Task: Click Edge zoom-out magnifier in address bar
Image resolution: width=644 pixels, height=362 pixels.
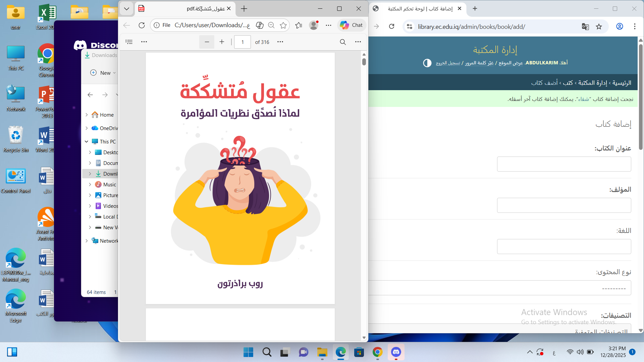Action: coord(271,25)
